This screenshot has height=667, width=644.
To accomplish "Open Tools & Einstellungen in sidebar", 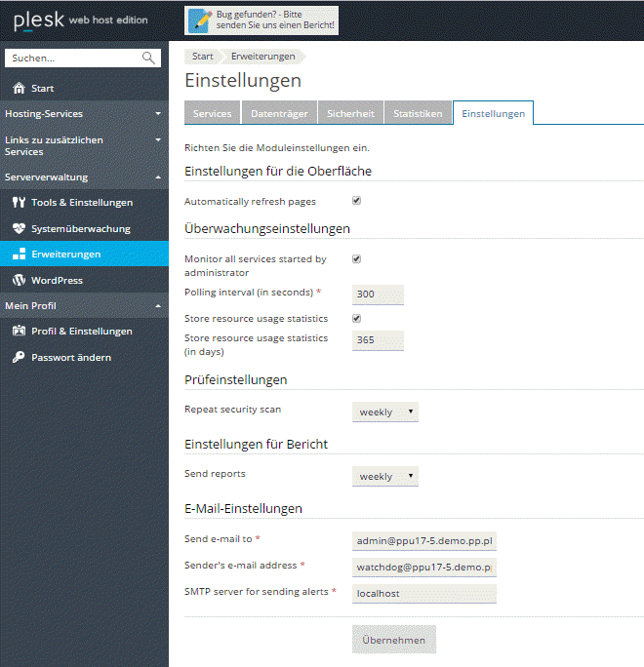I will click(84, 203).
